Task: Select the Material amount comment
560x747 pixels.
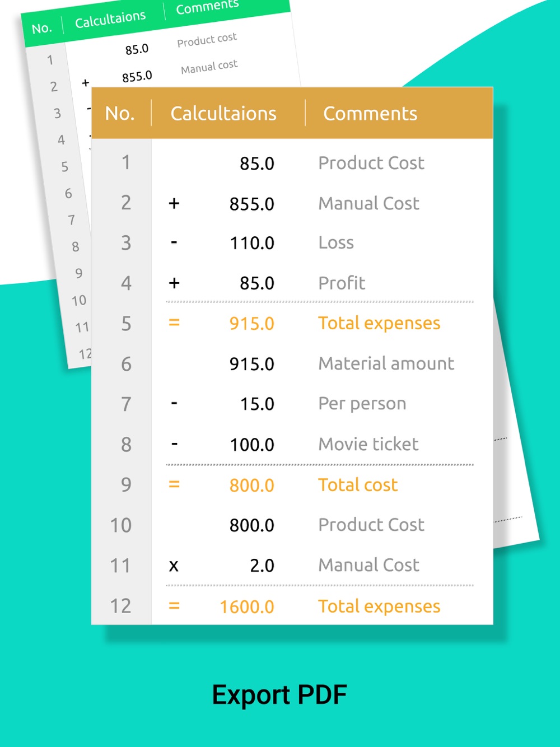Action: tap(386, 364)
